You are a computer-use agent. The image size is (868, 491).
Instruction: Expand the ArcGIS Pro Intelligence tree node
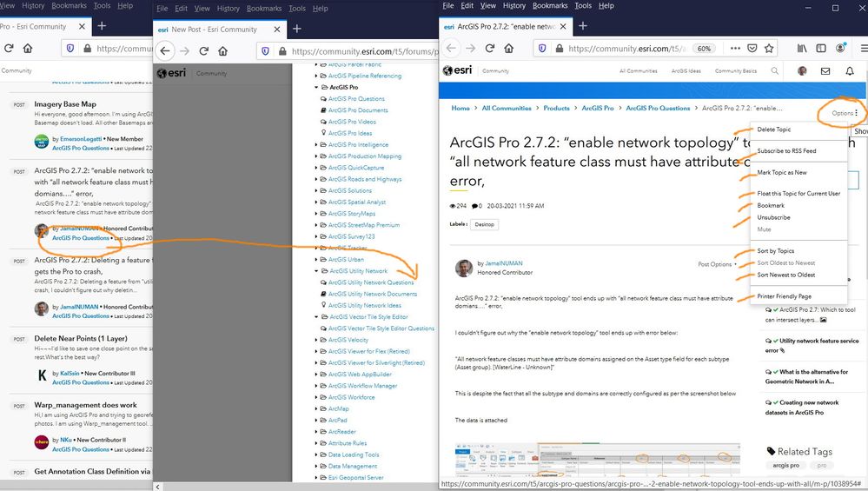click(316, 144)
